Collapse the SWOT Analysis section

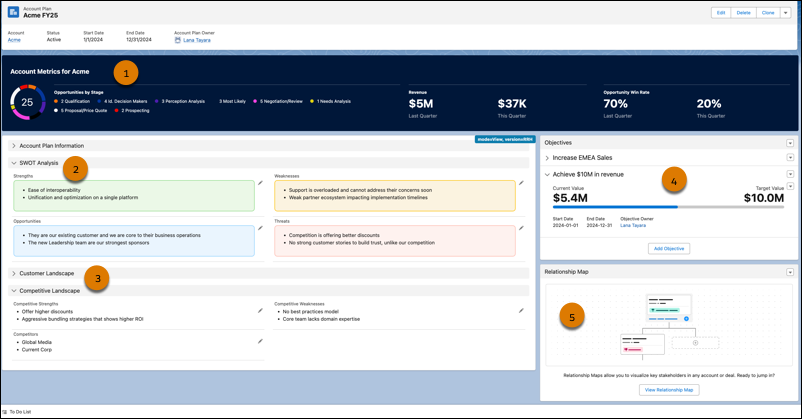point(14,162)
